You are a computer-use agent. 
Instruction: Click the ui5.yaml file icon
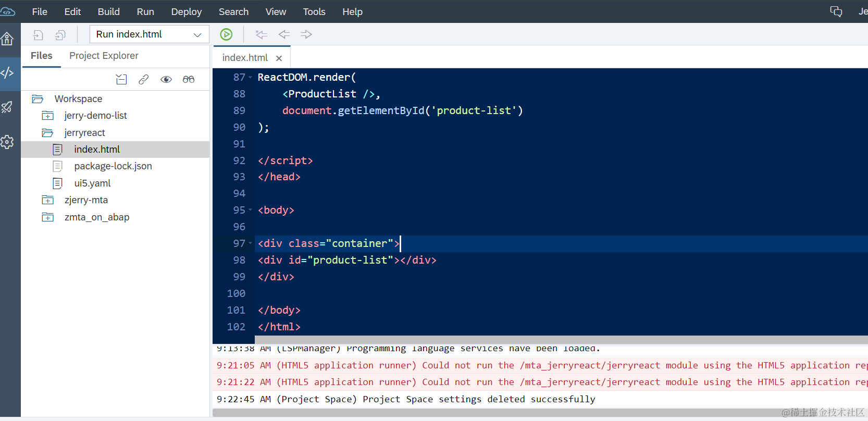(x=58, y=183)
